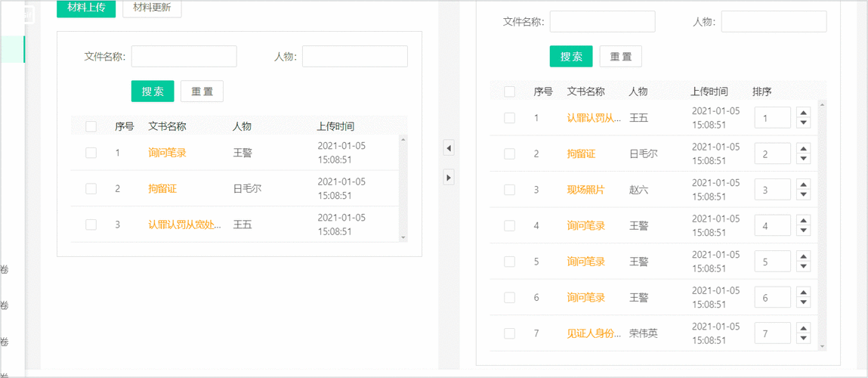The height and width of the screenshot is (378, 868).
Task: Switch to the 材料上传 tab
Action: tap(86, 8)
